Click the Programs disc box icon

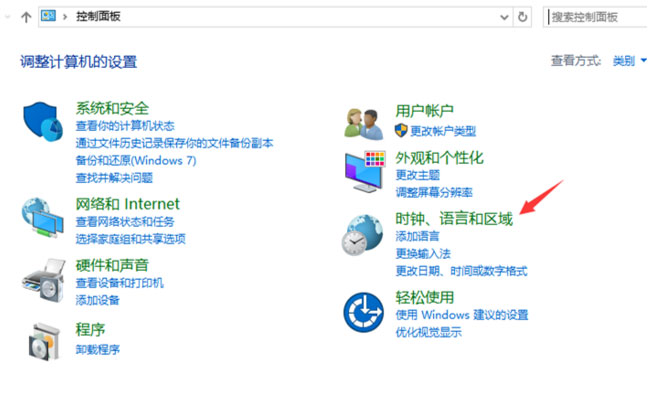[x=44, y=341]
